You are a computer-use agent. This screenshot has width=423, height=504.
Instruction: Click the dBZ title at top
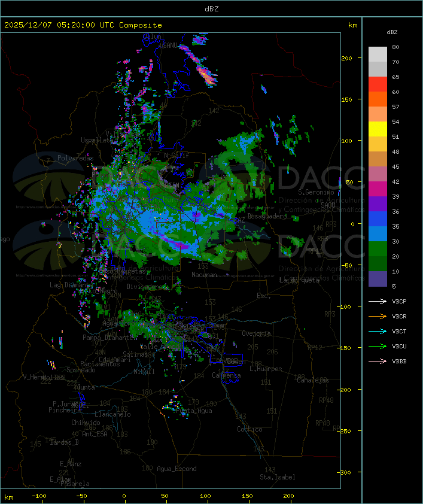pyautogui.click(x=212, y=9)
